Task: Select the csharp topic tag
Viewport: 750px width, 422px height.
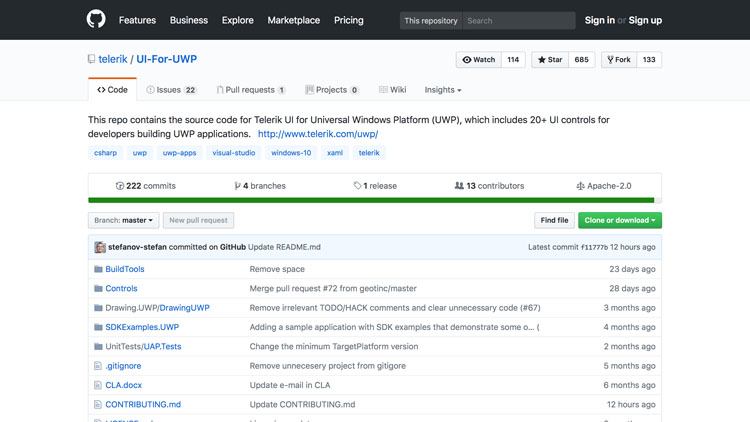Action: 105,153
